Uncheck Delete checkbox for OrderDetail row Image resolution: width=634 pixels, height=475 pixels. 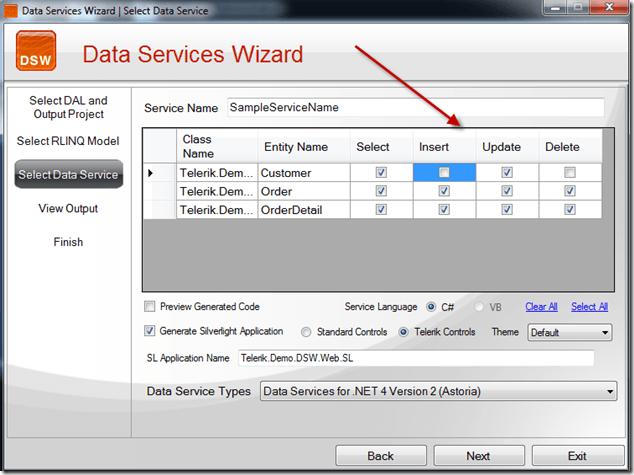tap(570, 209)
